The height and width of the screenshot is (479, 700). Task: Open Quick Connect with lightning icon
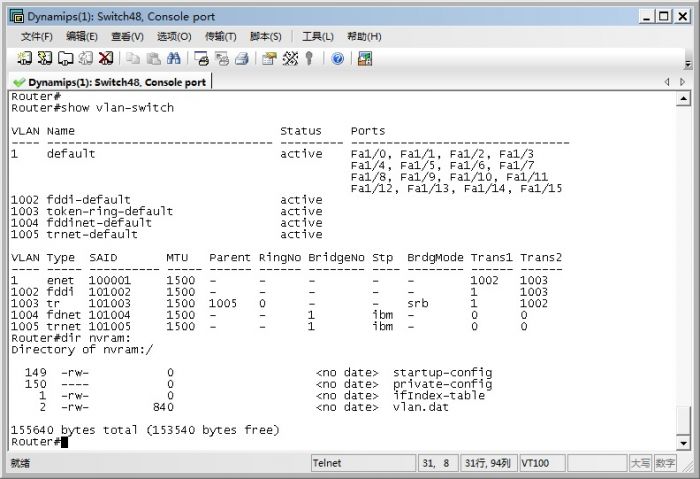coord(44,58)
